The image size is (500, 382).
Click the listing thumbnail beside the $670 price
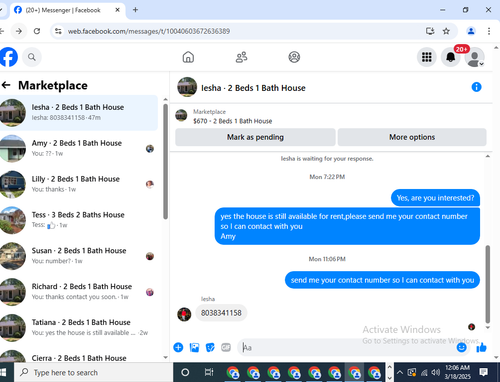click(x=181, y=115)
